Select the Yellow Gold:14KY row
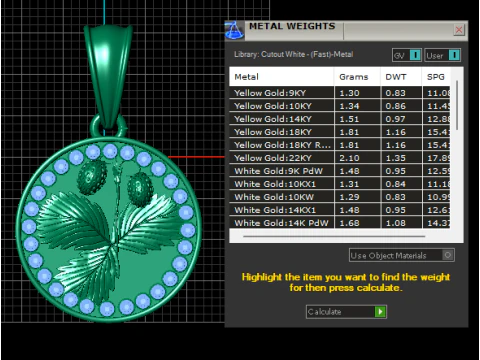 click(340, 119)
